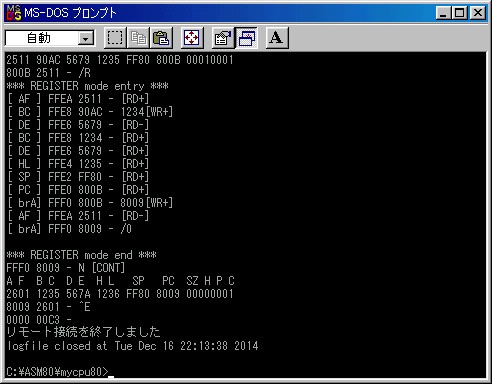Open the Font settings A icon
The image size is (492, 384).
pyautogui.click(x=276, y=38)
